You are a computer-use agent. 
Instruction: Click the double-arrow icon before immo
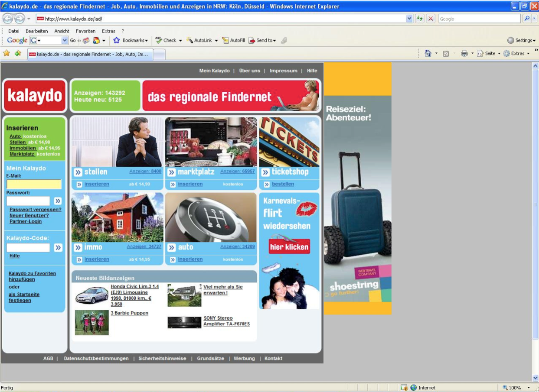coord(78,247)
